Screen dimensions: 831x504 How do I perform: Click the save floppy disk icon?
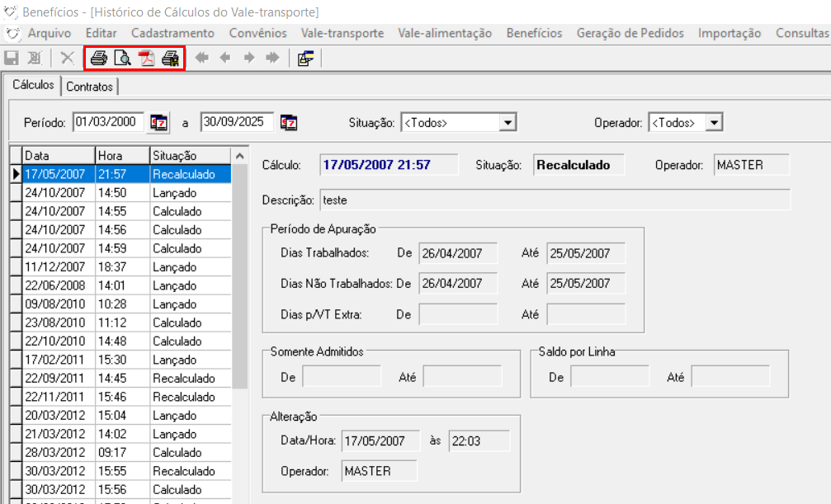click(12, 59)
